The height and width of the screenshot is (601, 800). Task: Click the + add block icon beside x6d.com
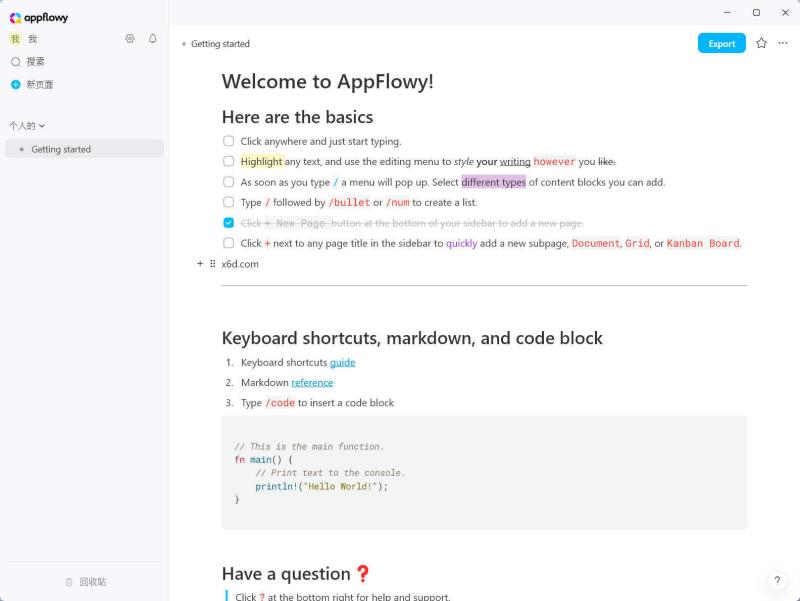(200, 264)
